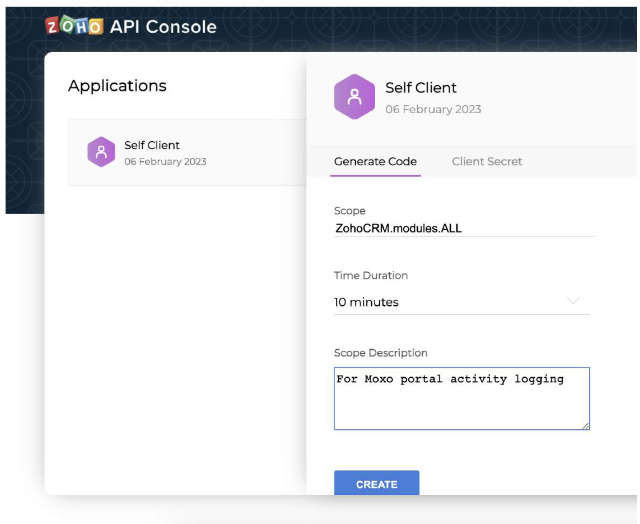Viewport: 640px width, 524px height.
Task: Click the 06 February 2023 date under details heading
Action: pos(433,109)
